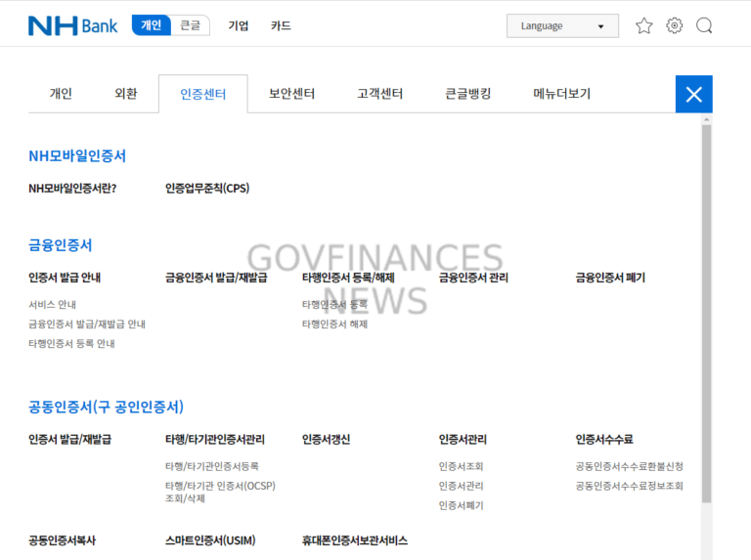Screen dimensions: 751x560
Task: Open 공동인증서수수료정보조회 link
Action: [630, 486]
